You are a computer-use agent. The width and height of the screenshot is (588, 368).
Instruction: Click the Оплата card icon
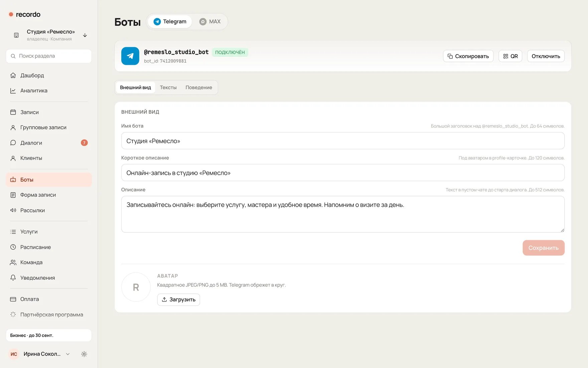[13, 299]
